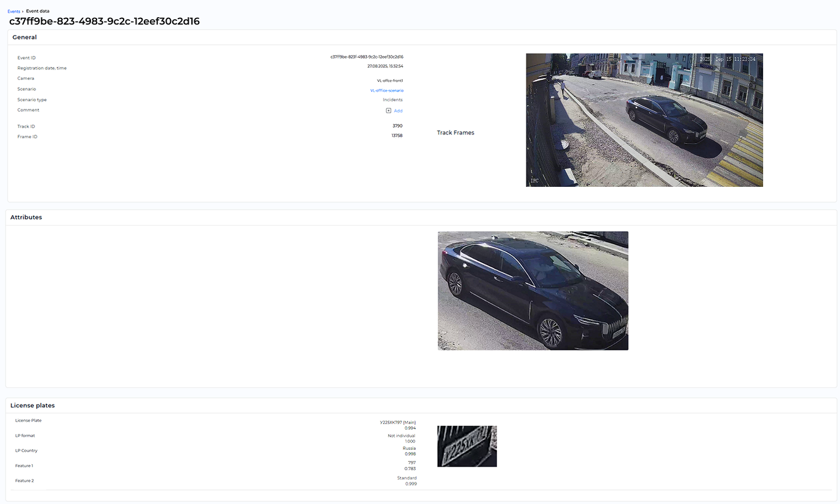
Task: Go back to Events via breadcrumb
Action: pyautogui.click(x=14, y=11)
